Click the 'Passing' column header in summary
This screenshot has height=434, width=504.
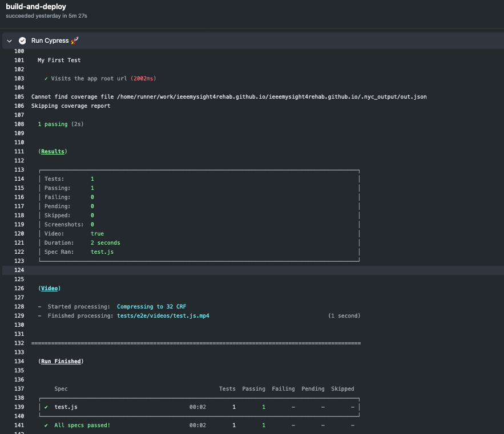[254, 389]
